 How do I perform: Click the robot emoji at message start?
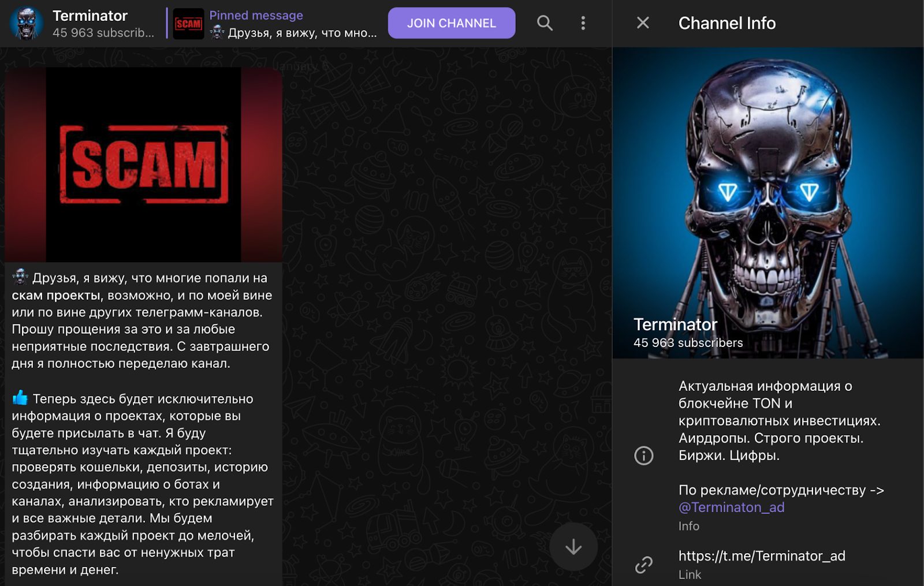tap(20, 277)
